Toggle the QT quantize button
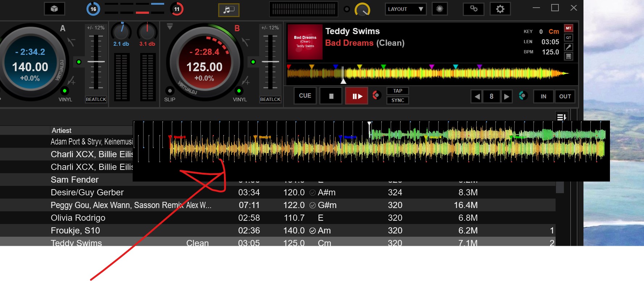 [x=569, y=37]
